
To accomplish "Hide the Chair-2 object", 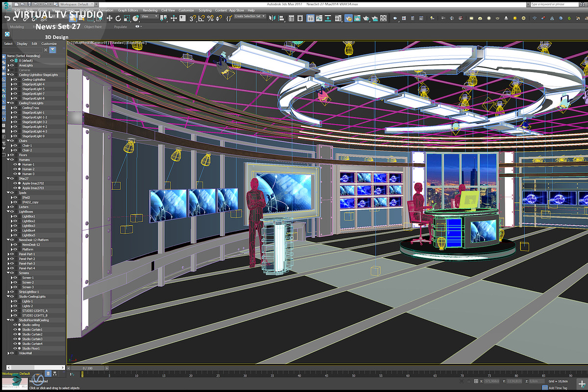I will pyautogui.click(x=15, y=150).
